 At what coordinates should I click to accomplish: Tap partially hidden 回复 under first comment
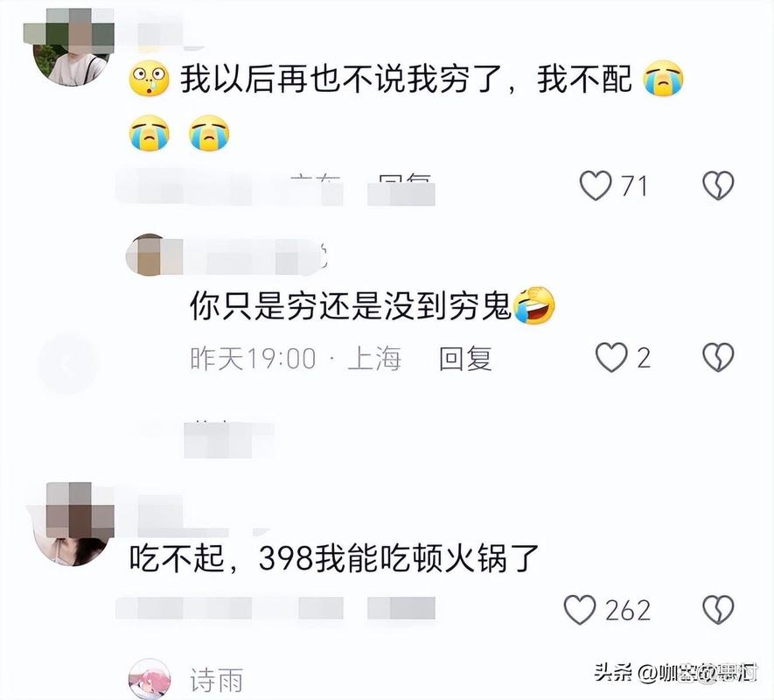point(401,189)
